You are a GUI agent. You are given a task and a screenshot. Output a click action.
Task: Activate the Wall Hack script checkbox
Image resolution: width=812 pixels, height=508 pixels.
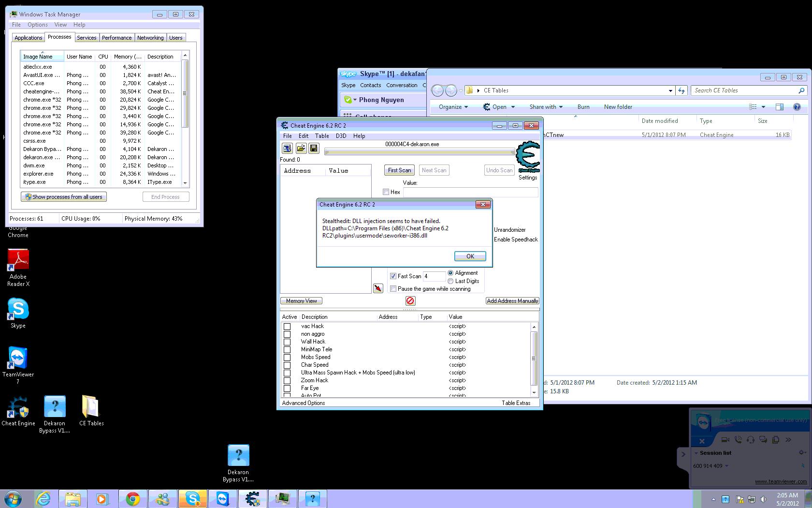click(x=287, y=342)
